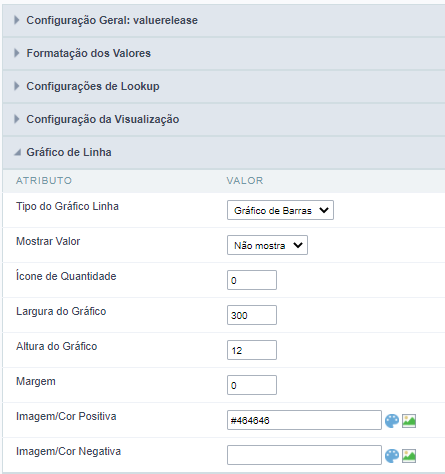
Task: Click the Altura do Gráfico field
Action: coord(252,350)
